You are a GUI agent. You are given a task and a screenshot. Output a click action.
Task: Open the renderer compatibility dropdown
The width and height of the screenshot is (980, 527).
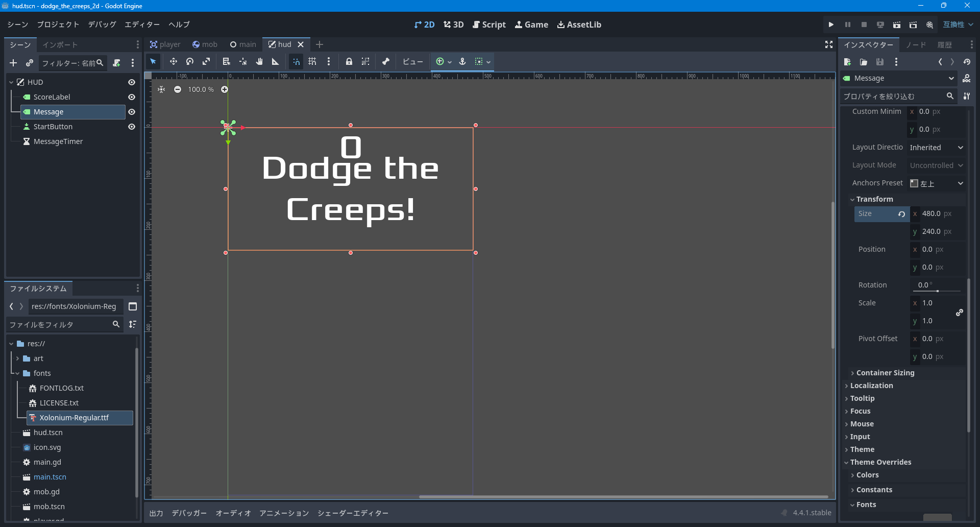pyautogui.click(x=958, y=25)
